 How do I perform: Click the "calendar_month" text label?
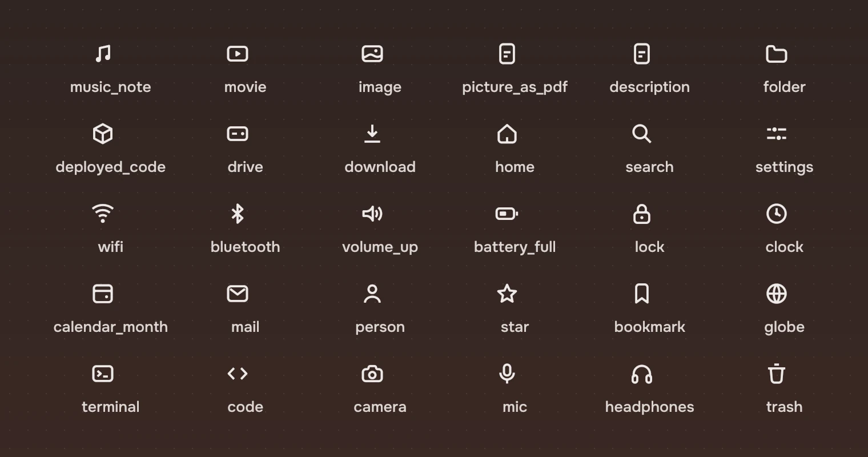click(111, 327)
